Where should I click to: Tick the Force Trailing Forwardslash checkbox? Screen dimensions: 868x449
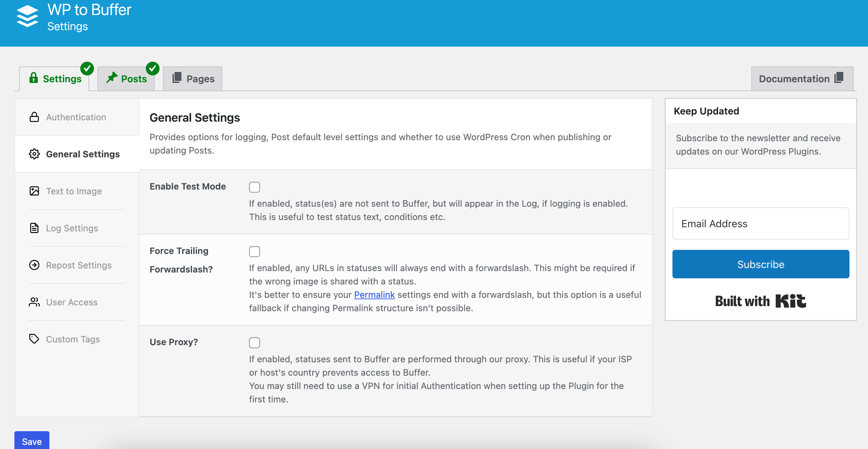255,252
